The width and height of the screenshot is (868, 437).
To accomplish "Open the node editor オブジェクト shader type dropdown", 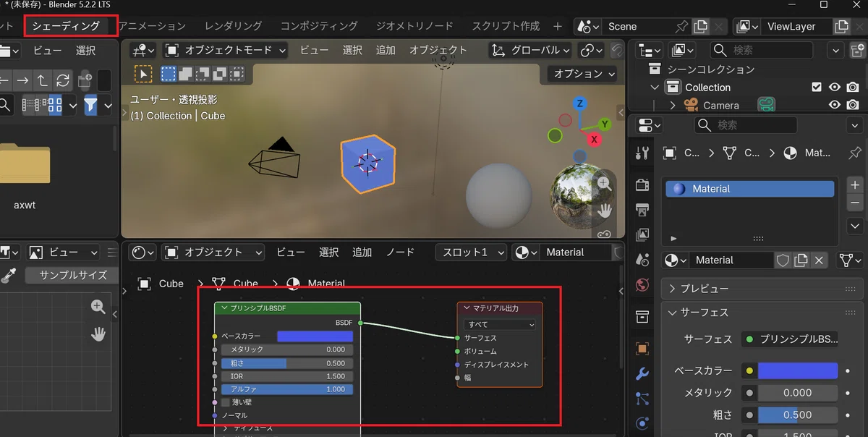I will [x=214, y=252].
